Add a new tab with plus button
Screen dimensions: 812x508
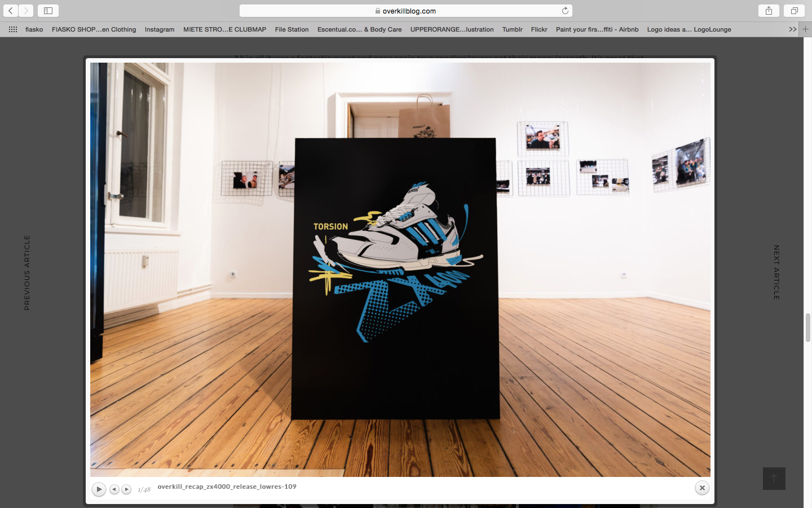[x=805, y=29]
